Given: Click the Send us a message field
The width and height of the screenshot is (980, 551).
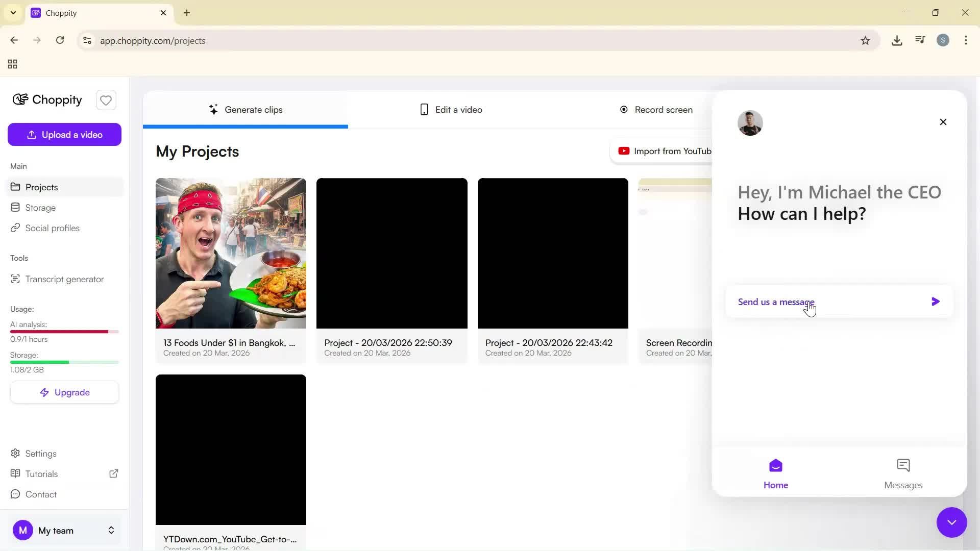Looking at the screenshot, I should pyautogui.click(x=817, y=302).
